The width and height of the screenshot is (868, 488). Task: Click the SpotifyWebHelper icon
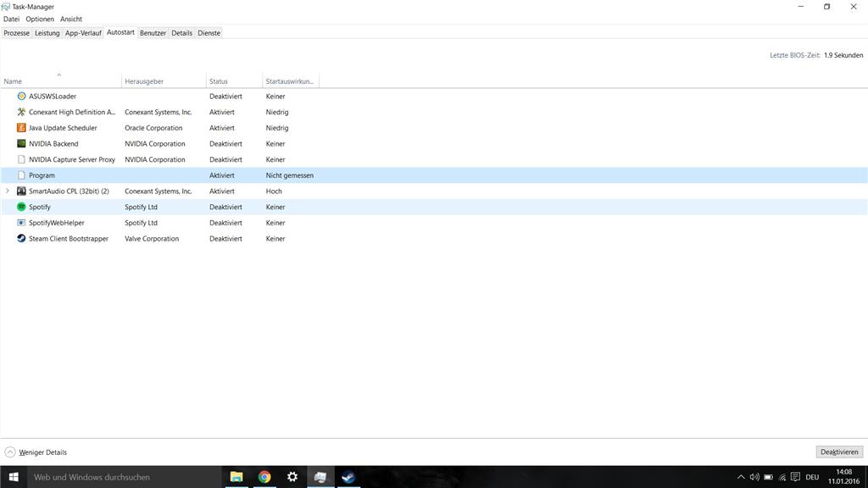click(21, 223)
